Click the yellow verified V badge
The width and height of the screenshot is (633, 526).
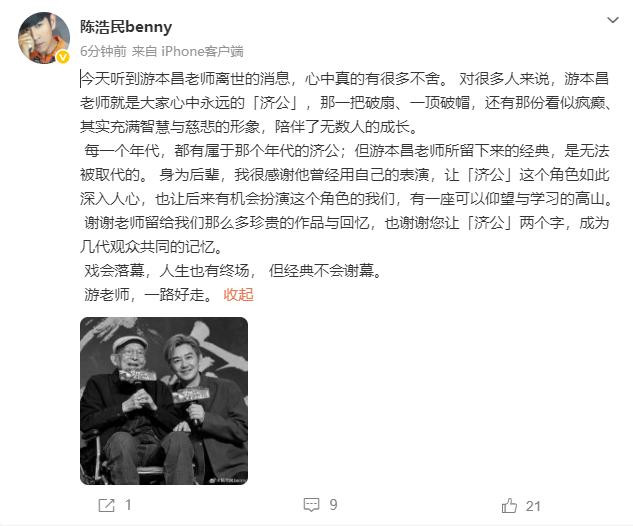click(63, 57)
